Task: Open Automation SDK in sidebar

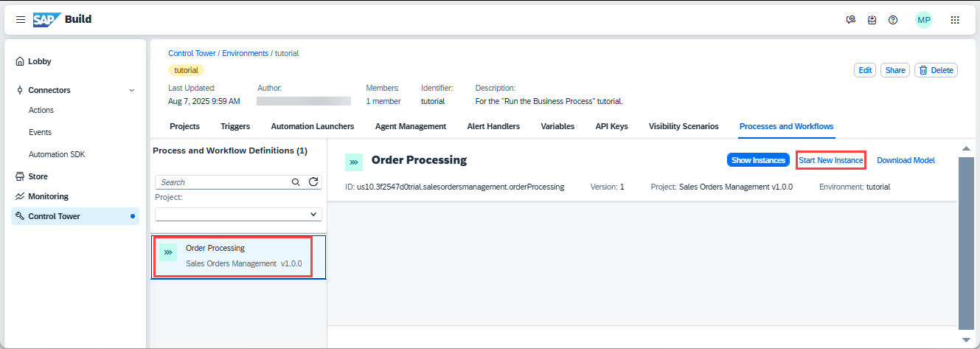Action: [x=75, y=154]
